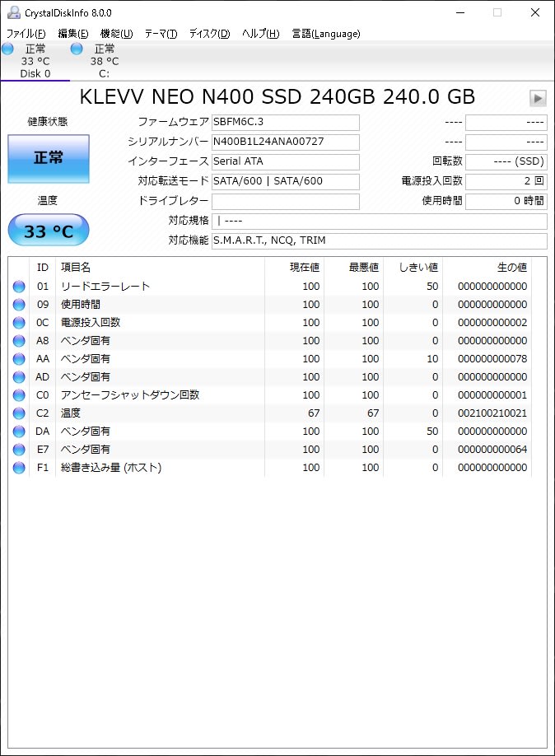Screen dimensions: 555x756
Task: Click status orb of C0 アンセーフシャットダウン回数 row
Action: (x=19, y=395)
